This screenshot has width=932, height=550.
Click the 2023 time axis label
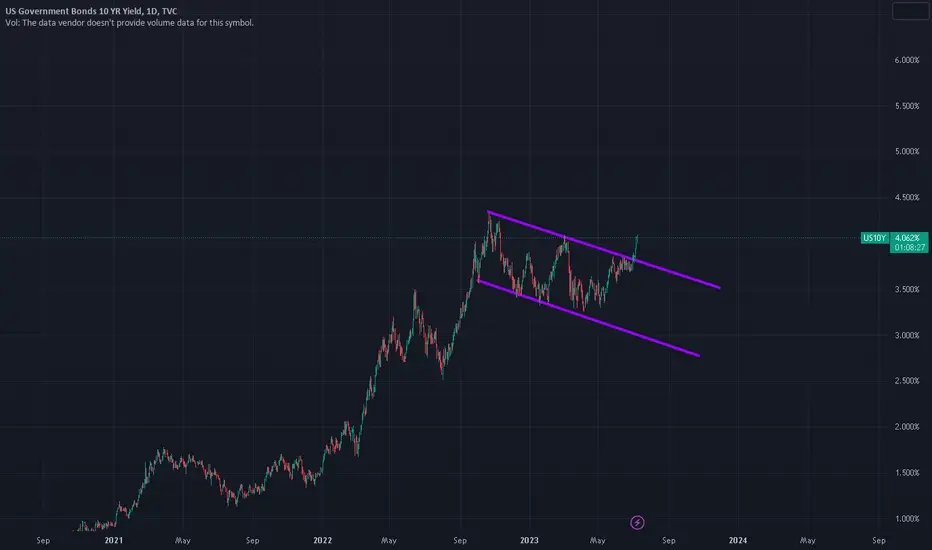(529, 540)
